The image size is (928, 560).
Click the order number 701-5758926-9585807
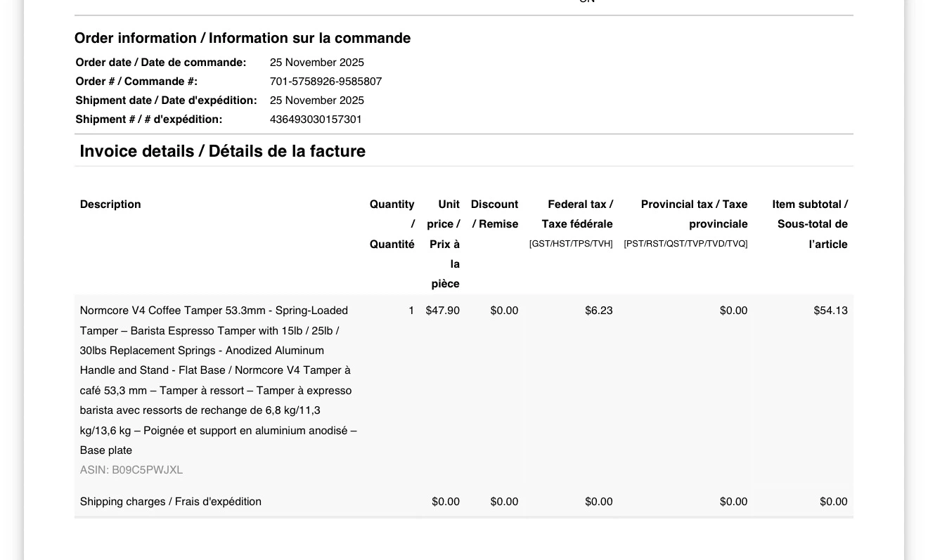326,82
